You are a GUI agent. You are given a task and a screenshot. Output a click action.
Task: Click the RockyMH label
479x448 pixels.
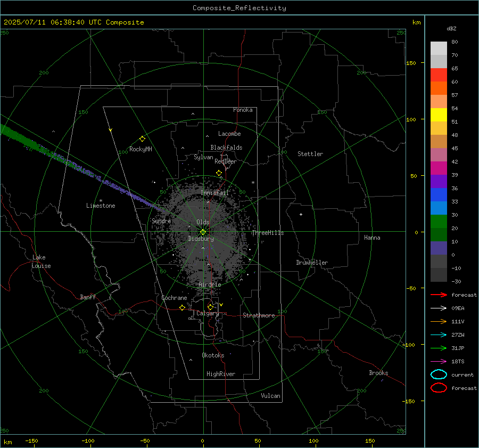141,149
